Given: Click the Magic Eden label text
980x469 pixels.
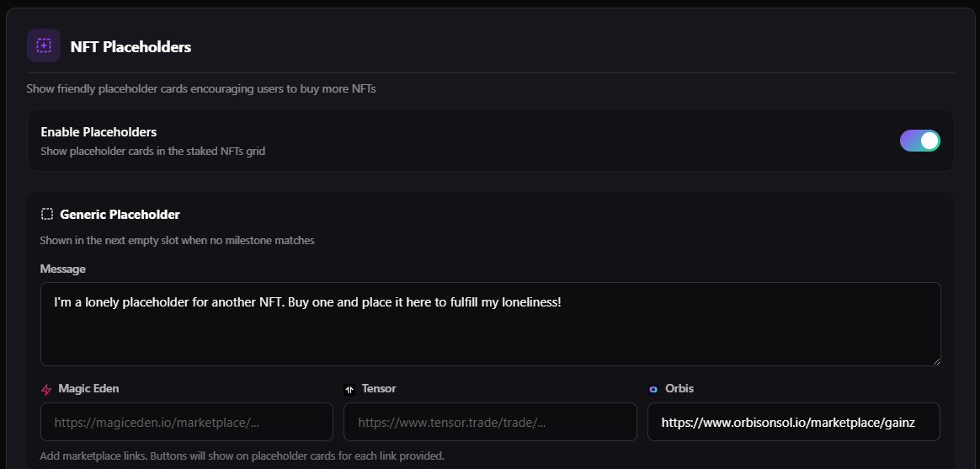Looking at the screenshot, I should pos(88,389).
